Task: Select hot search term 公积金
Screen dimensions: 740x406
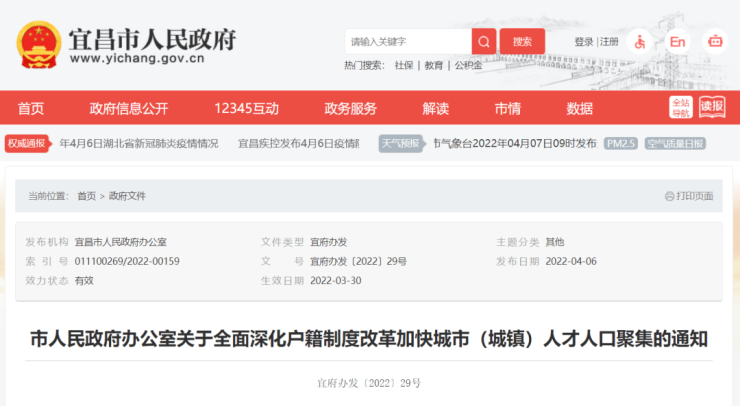Action: click(x=467, y=65)
